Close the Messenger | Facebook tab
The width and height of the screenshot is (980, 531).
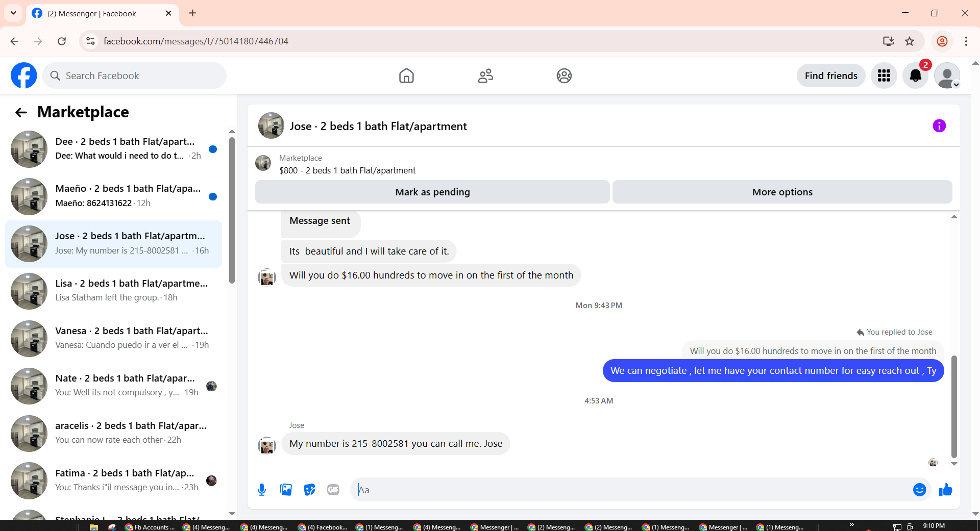pos(168,13)
